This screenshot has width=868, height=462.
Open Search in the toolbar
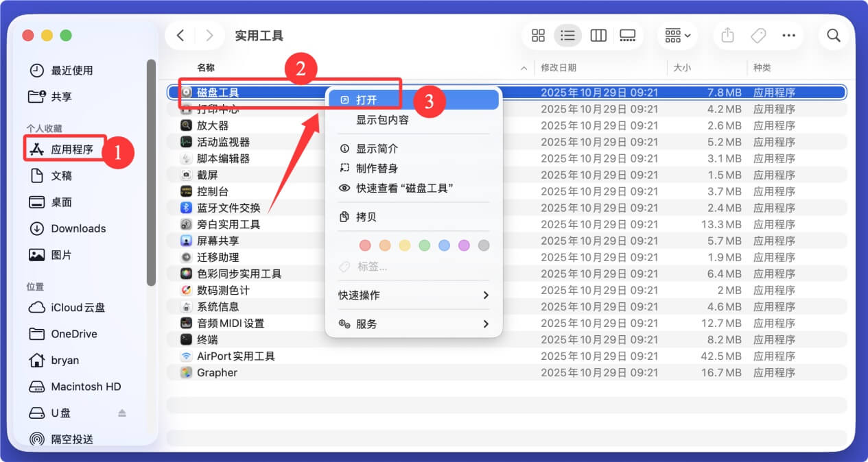[x=833, y=35]
